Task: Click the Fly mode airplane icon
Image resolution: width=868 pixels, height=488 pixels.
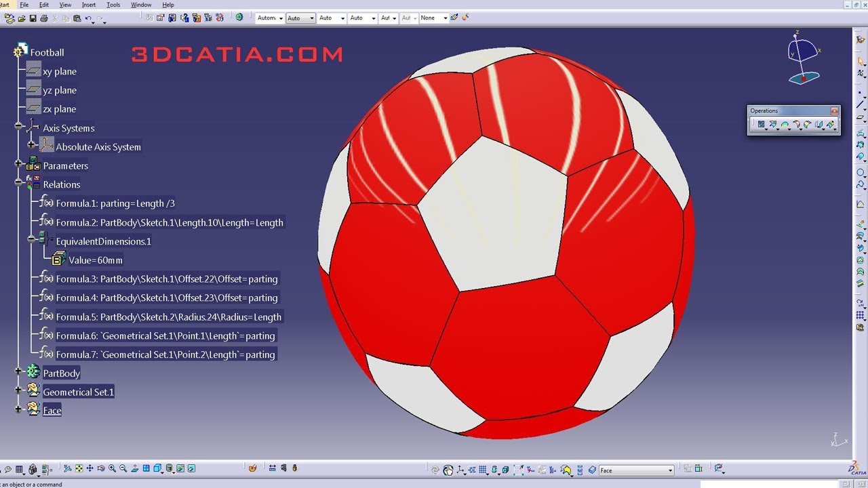Action: pos(68,468)
